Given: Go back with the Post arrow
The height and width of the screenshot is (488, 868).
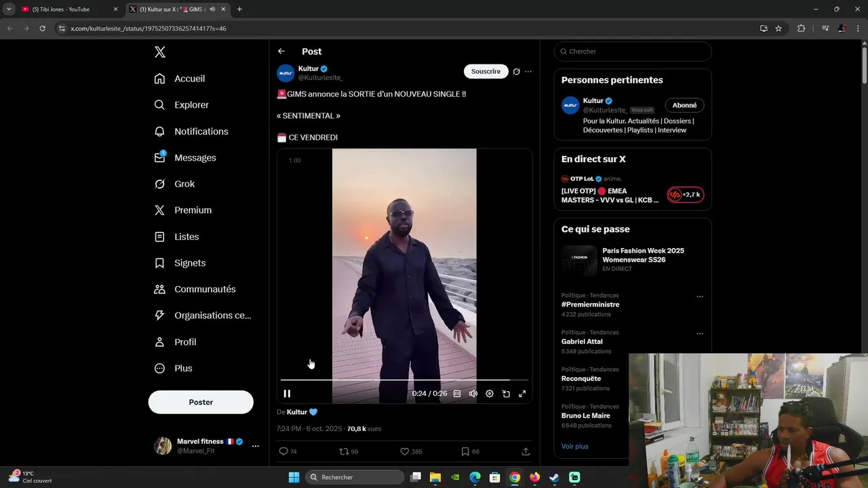Looking at the screenshot, I should tap(281, 52).
